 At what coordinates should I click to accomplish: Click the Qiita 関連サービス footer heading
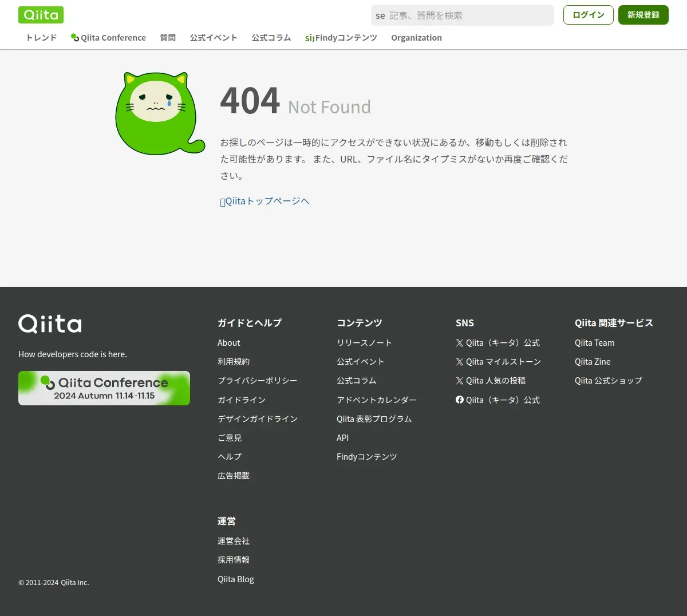point(614,323)
